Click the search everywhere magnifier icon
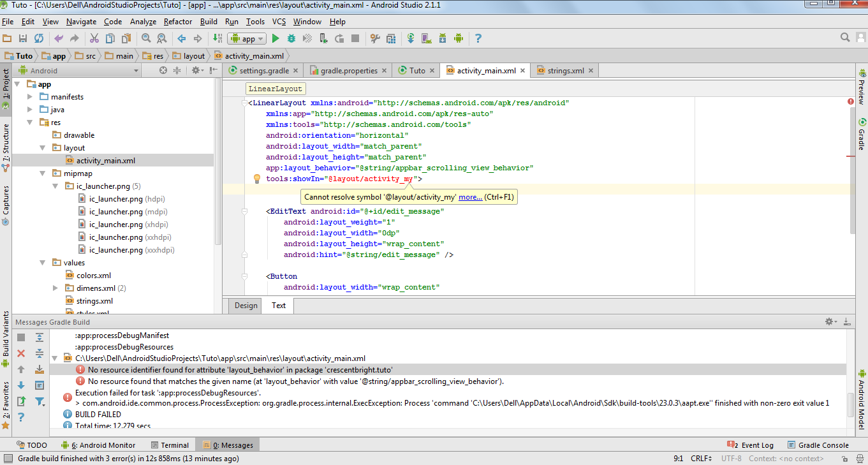This screenshot has width=868, height=465. (845, 38)
